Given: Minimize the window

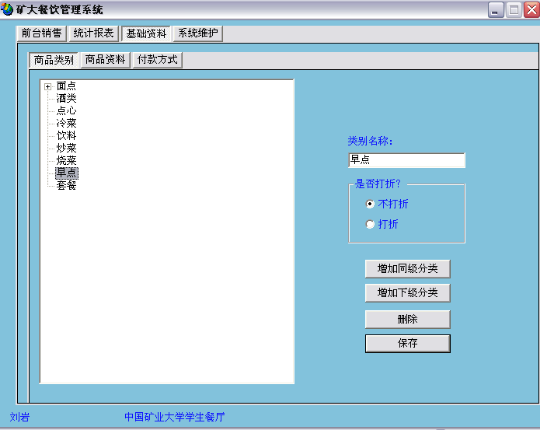Looking at the screenshot, I should coord(496,10).
